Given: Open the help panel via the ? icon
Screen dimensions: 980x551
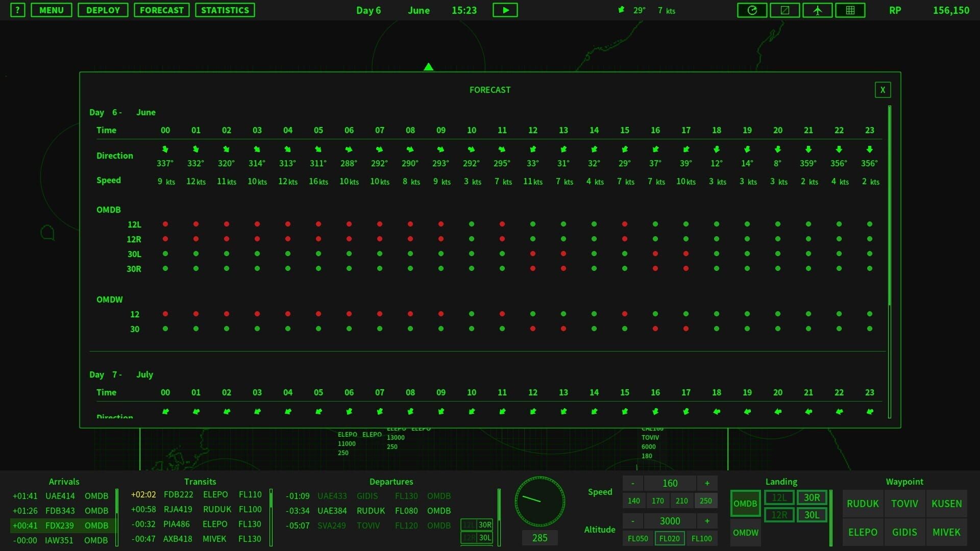Looking at the screenshot, I should [x=17, y=10].
